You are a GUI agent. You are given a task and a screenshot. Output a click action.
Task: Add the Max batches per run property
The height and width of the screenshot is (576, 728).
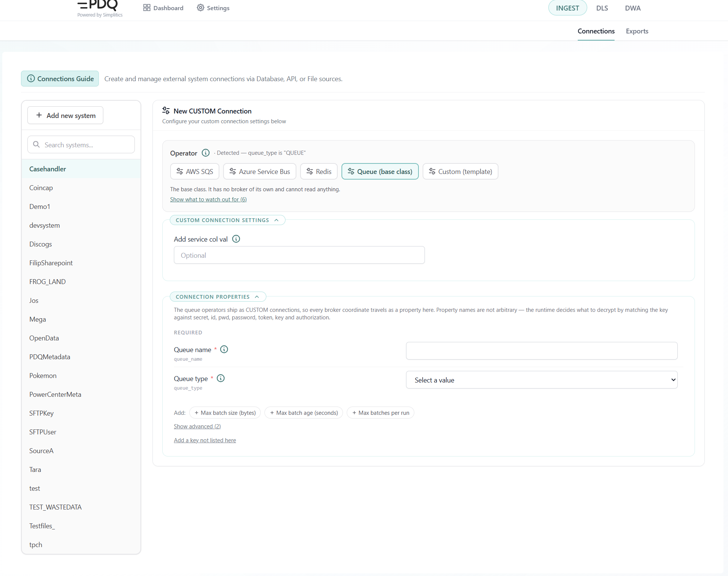tap(381, 413)
